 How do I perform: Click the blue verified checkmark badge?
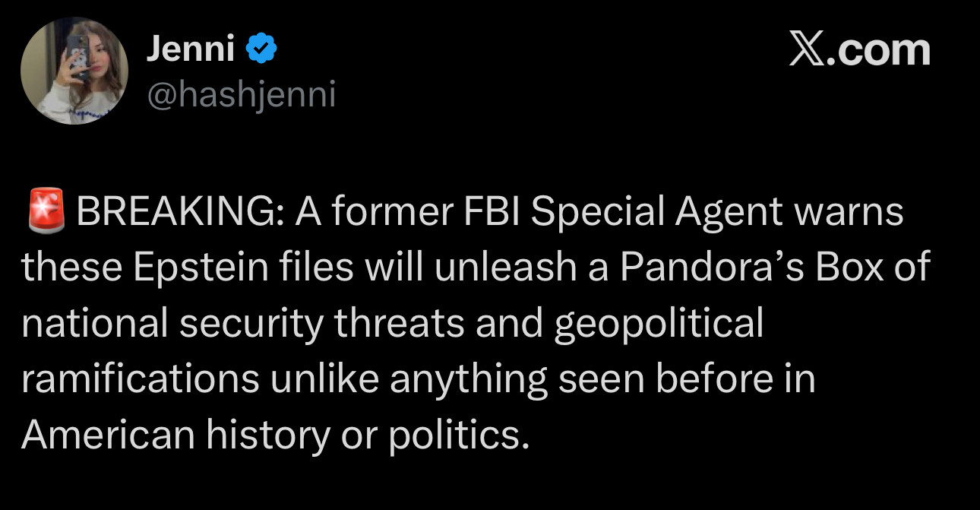[x=262, y=50]
